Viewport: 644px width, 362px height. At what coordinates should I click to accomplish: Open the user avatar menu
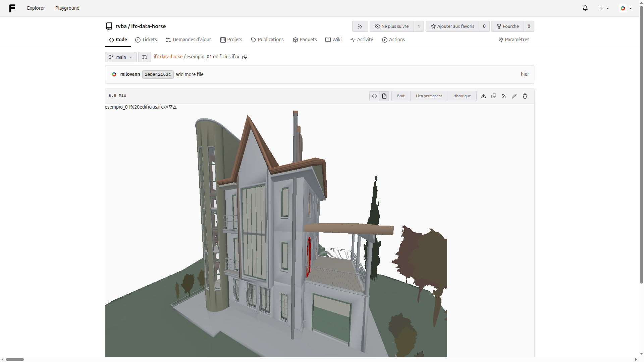click(626, 8)
